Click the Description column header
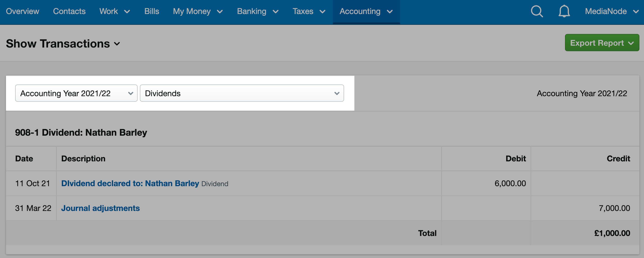Image resolution: width=644 pixels, height=258 pixels. coord(83,158)
